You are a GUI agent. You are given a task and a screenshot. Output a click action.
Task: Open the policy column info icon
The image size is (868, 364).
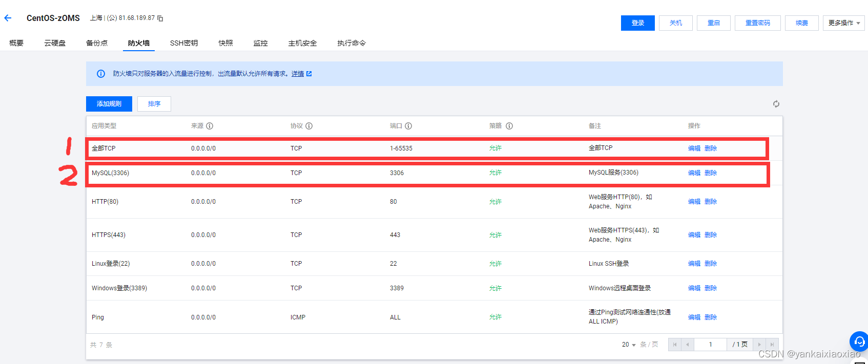[x=509, y=126]
